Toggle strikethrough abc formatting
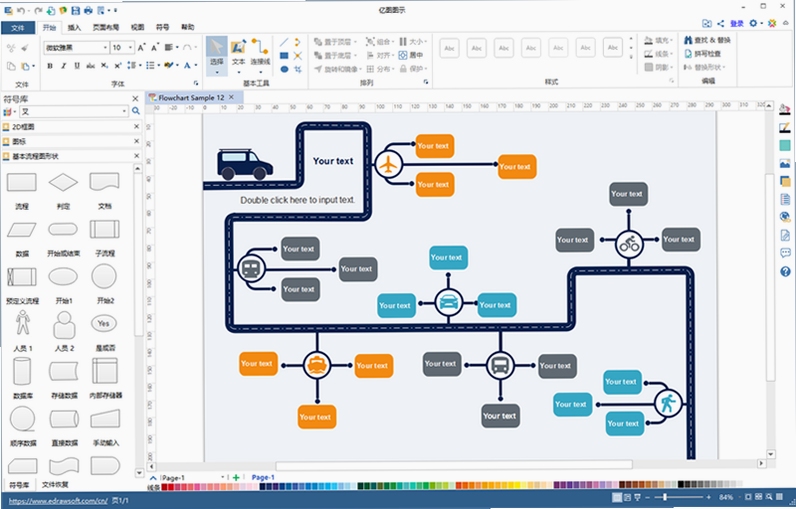Screen dimensions: 796x509 pos(90,65)
